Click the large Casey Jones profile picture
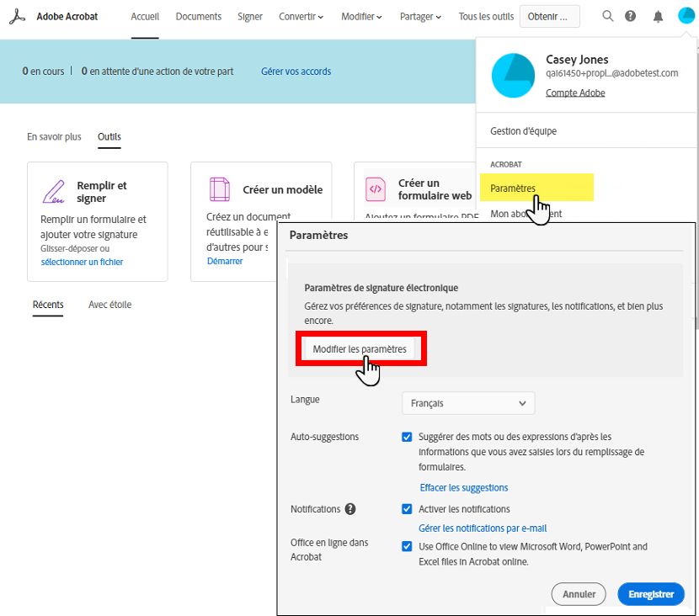 [513, 75]
